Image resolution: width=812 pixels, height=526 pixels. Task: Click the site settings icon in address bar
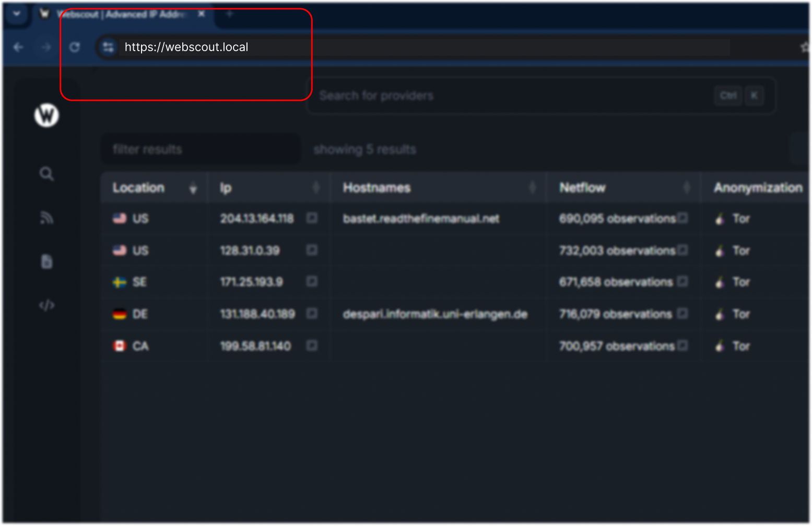[x=108, y=47]
